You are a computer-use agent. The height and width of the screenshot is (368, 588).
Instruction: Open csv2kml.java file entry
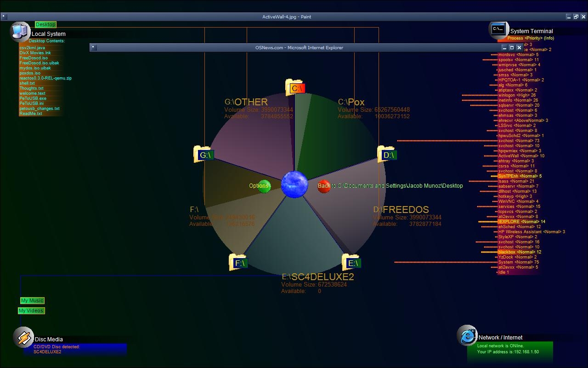(x=32, y=48)
